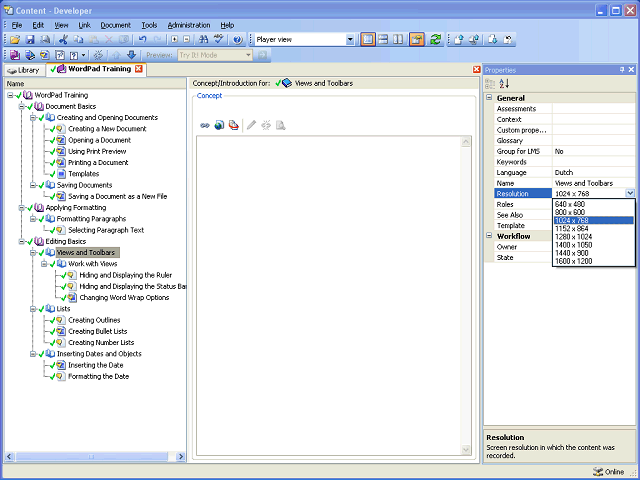This screenshot has height=480, width=640.
Task: Click the Cut scissors icon
Action: [63, 39]
